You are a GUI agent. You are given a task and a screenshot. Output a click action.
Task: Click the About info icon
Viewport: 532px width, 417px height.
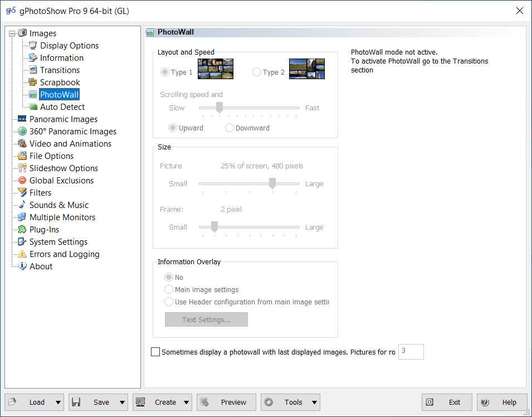(22, 266)
